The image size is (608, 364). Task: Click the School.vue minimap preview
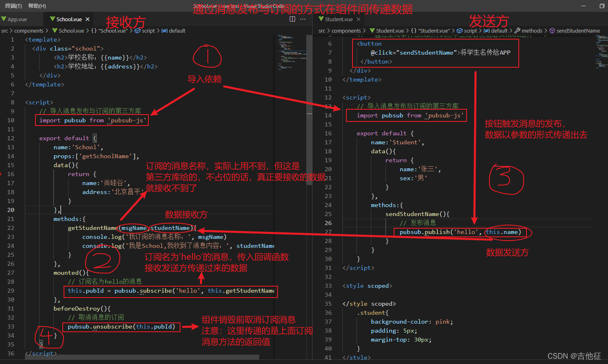click(292, 53)
